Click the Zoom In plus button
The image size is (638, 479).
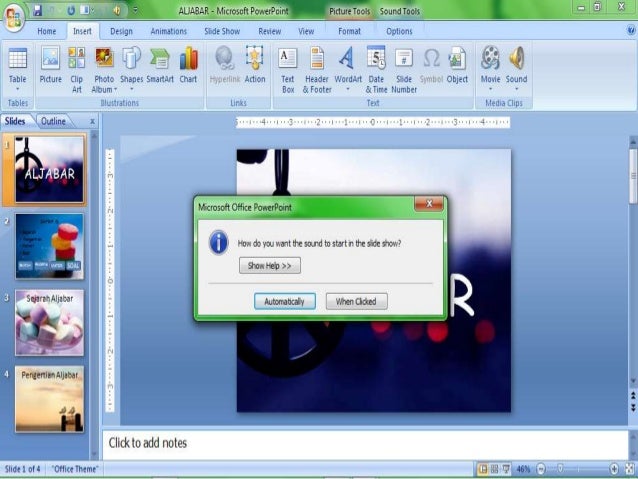point(614,469)
